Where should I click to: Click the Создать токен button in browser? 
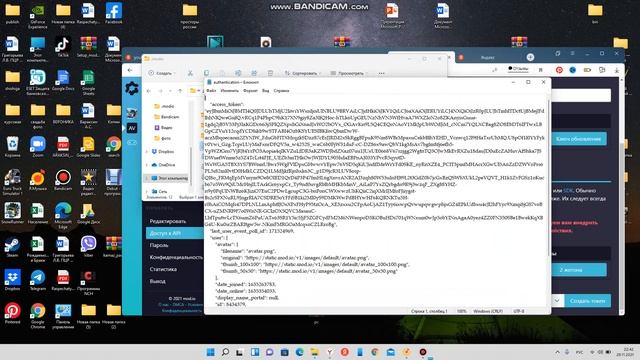(x=587, y=301)
